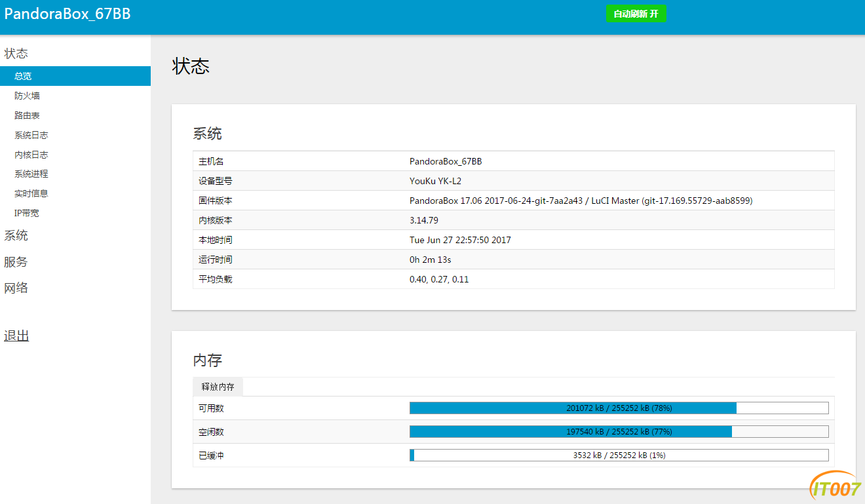Viewport: 865px width, 504px height.
Task: Expand the 服务 sidebar menu
Action: (16, 262)
